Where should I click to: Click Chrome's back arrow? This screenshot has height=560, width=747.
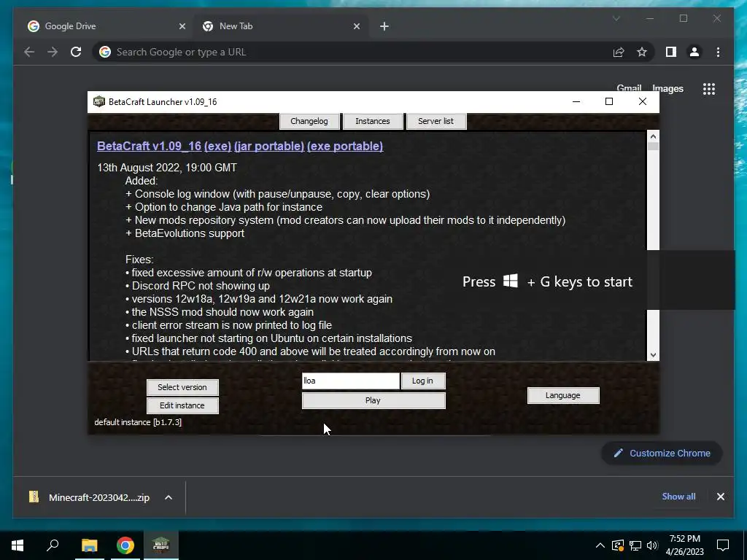click(x=29, y=52)
